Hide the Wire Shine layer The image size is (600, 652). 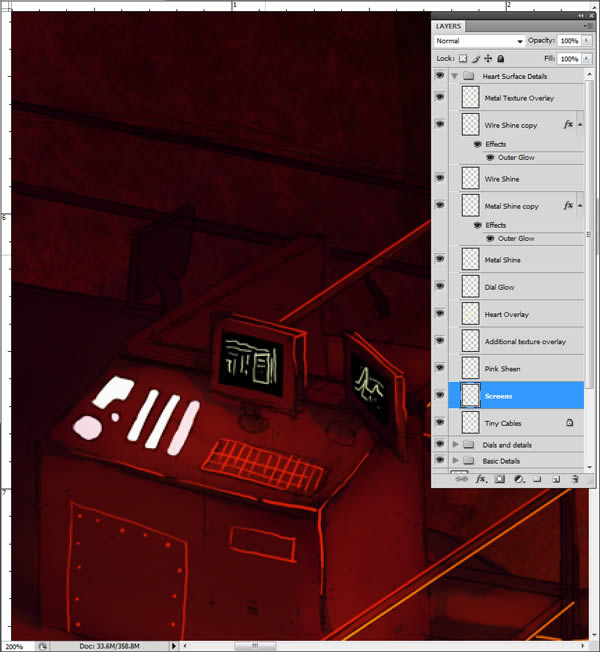[x=440, y=178]
